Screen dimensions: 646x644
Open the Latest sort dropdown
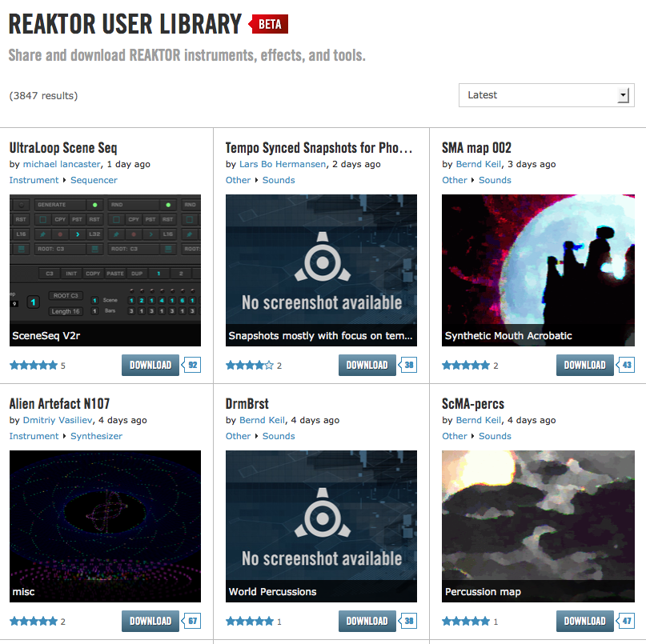click(546, 95)
